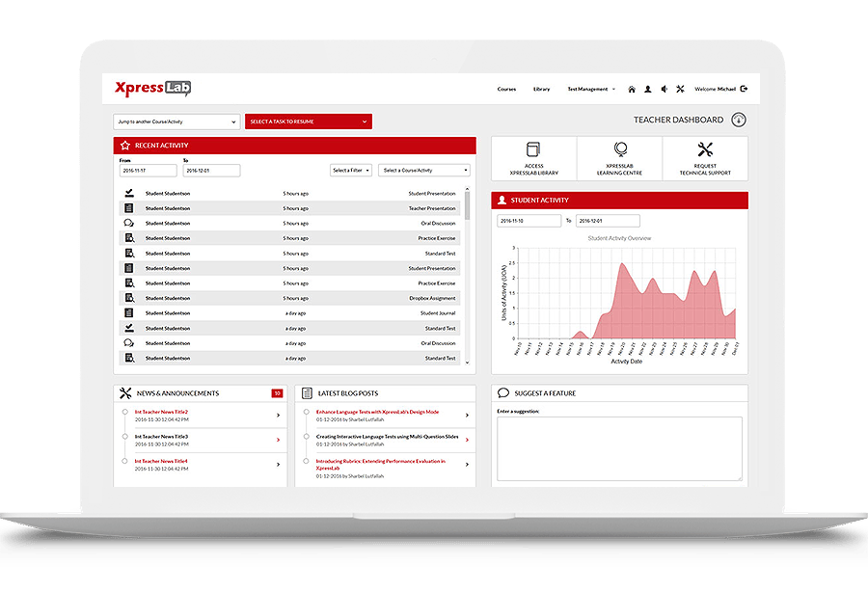Screen dimensions: 868x592
Task: Open the Select a Course/Activity dropdown
Action: point(424,169)
